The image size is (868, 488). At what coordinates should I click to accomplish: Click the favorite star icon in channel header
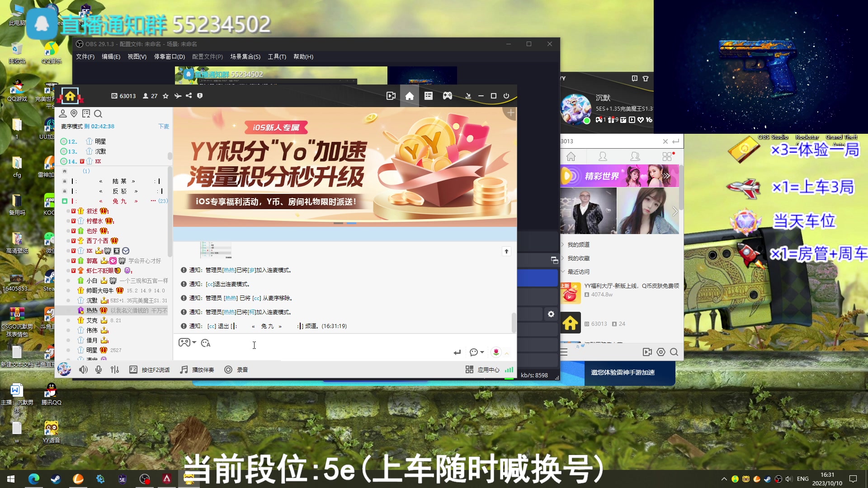coord(165,96)
